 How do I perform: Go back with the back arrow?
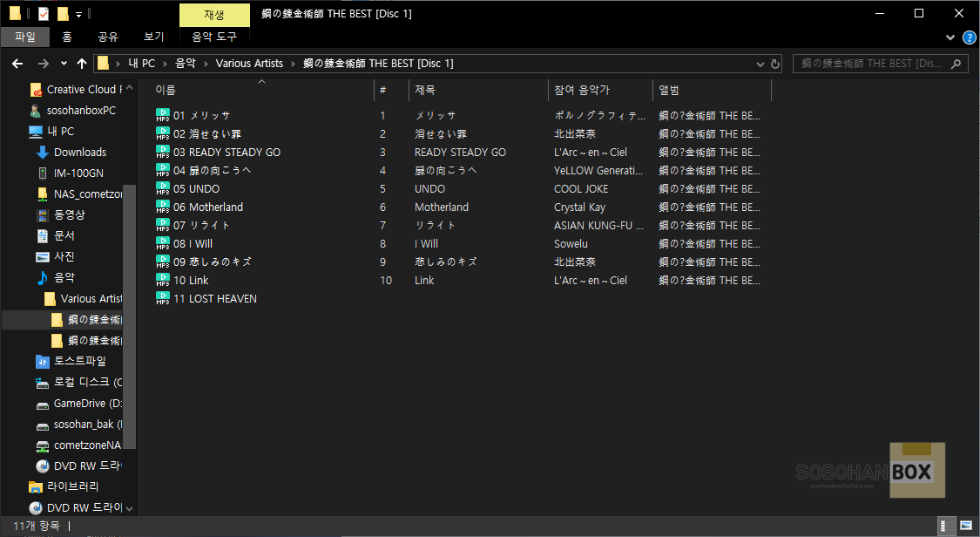17,63
